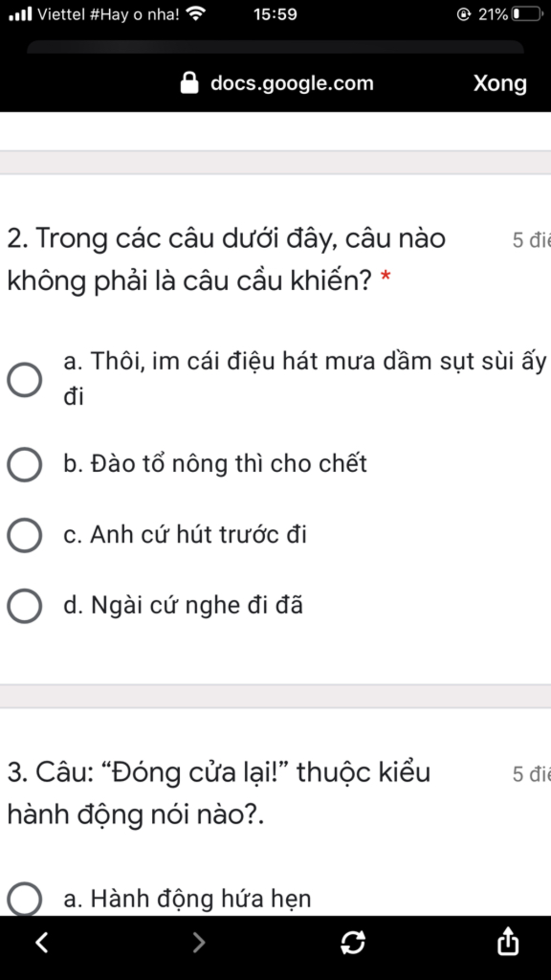Viewport: 551px width, 980px height.
Task: Tap the cellular signal bars
Action: (20, 14)
